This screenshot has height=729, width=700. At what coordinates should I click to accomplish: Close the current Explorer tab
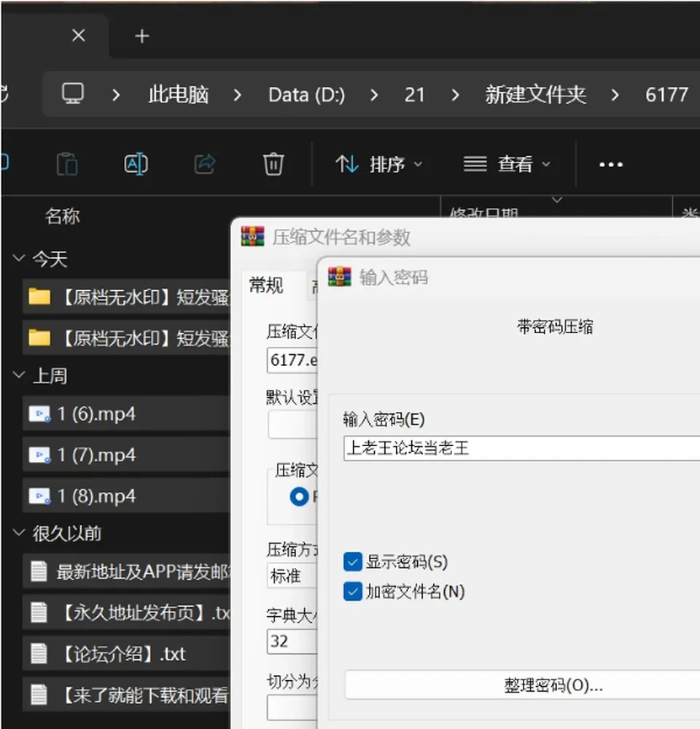pyautogui.click(x=79, y=35)
